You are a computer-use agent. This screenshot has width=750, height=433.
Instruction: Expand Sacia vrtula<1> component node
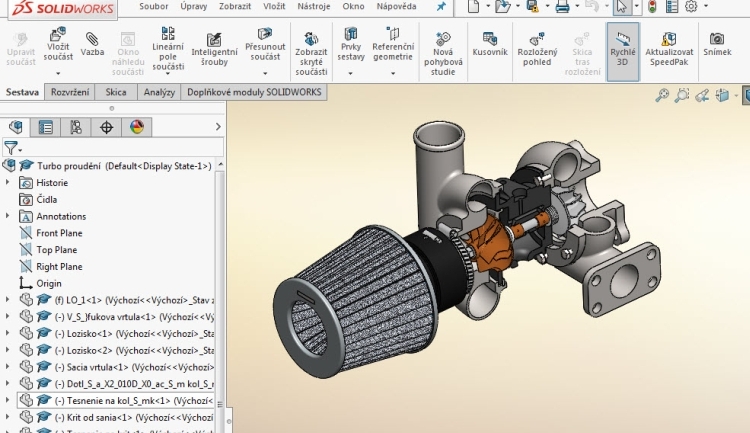7,366
